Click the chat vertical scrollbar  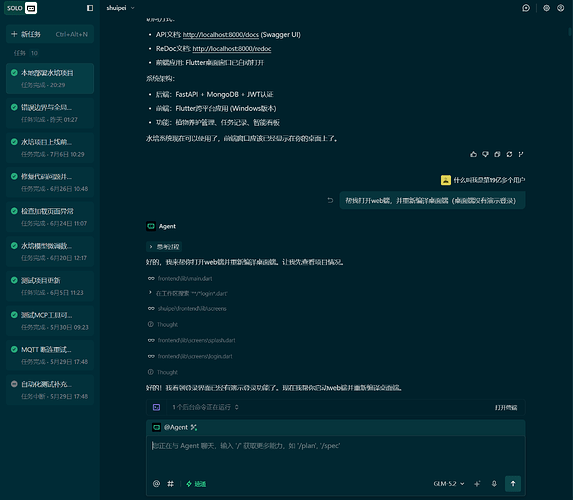click(x=570, y=32)
